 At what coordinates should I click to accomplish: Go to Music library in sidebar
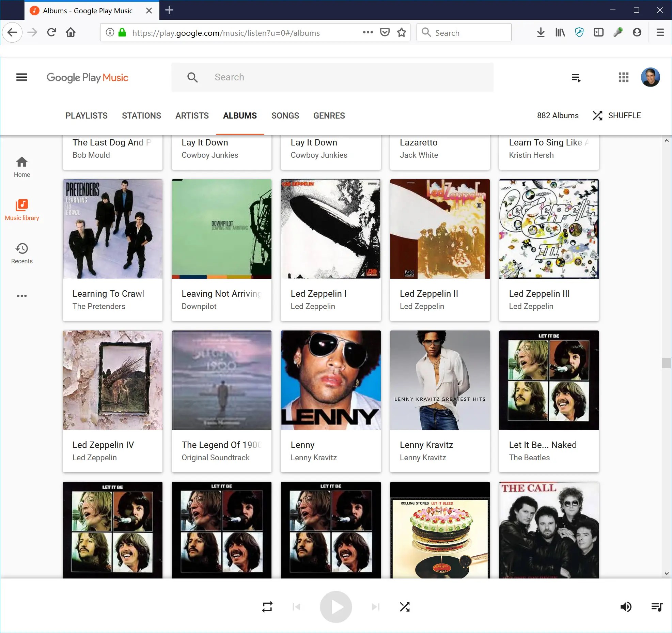pyautogui.click(x=22, y=210)
